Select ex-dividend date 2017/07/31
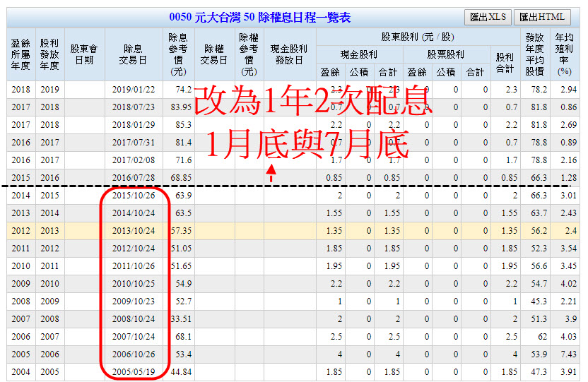This screenshot has height=382, width=588. pyautogui.click(x=134, y=143)
